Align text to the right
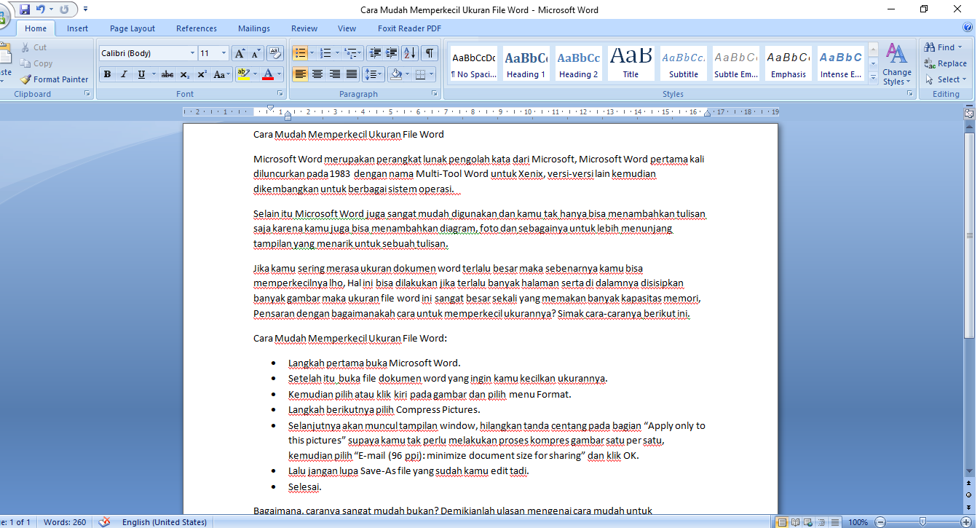 pos(334,74)
